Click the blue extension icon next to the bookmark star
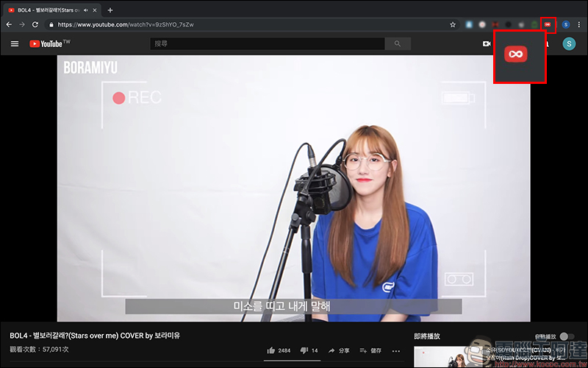Viewport: 588px width, 368px height. pos(469,24)
